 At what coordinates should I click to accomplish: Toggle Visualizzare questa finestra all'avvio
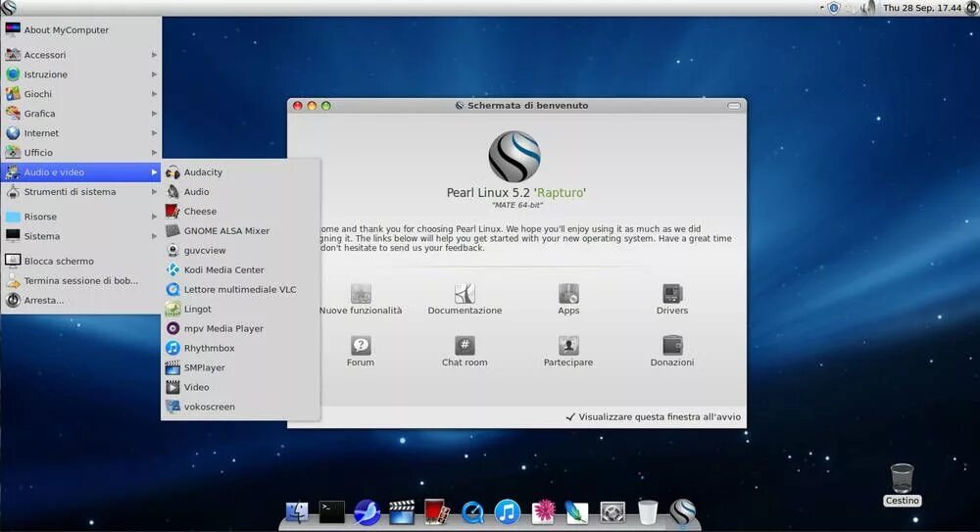pyautogui.click(x=653, y=417)
